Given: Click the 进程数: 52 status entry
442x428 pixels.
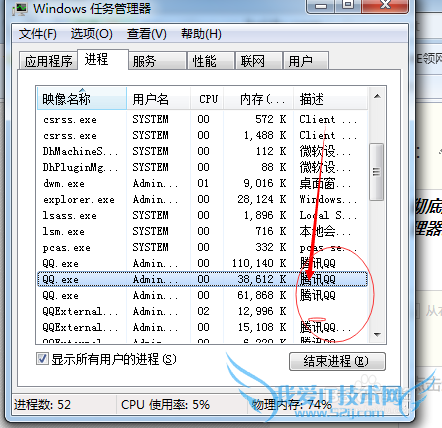Looking at the screenshot, I should click(x=42, y=405).
